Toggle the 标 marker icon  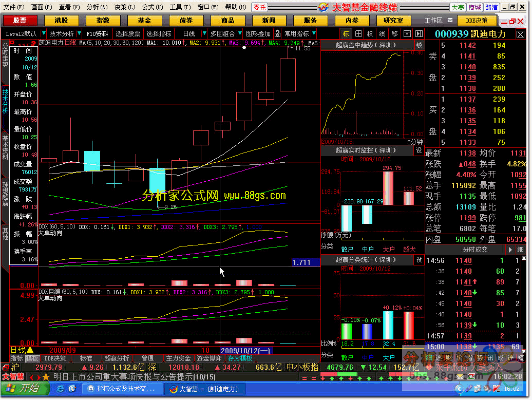tap(346, 33)
